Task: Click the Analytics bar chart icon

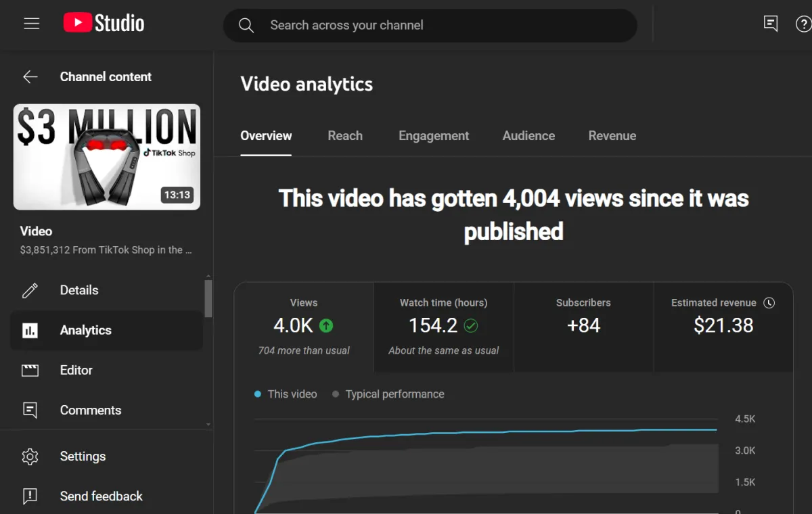Action: coord(30,330)
